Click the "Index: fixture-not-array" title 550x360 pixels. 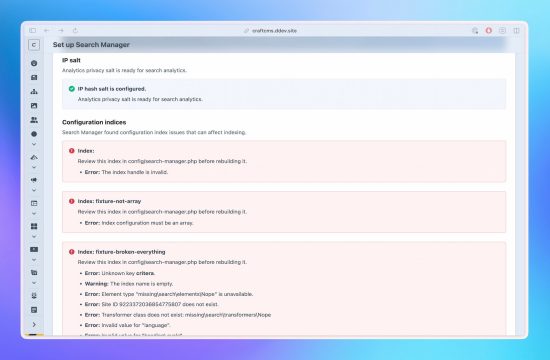[109, 201]
